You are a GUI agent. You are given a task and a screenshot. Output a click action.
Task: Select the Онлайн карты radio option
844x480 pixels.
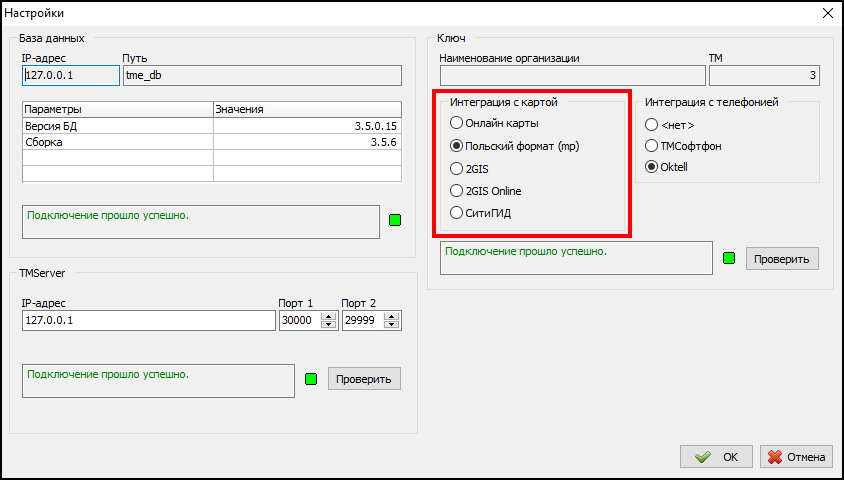[457, 123]
